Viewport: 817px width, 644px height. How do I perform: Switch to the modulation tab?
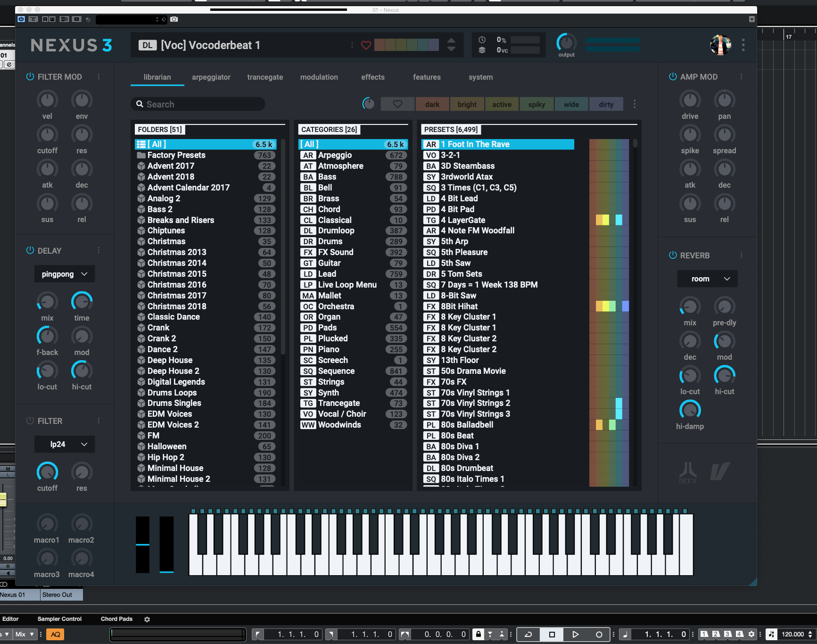tap(319, 77)
